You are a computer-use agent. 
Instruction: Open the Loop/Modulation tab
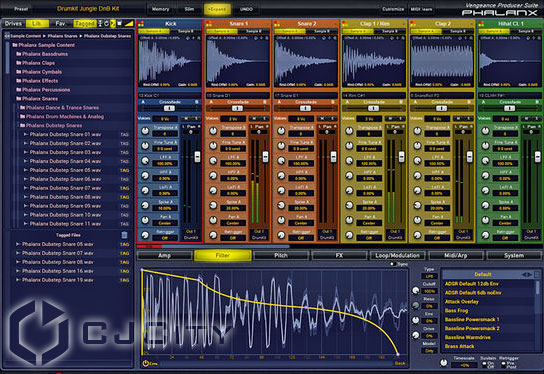click(397, 256)
